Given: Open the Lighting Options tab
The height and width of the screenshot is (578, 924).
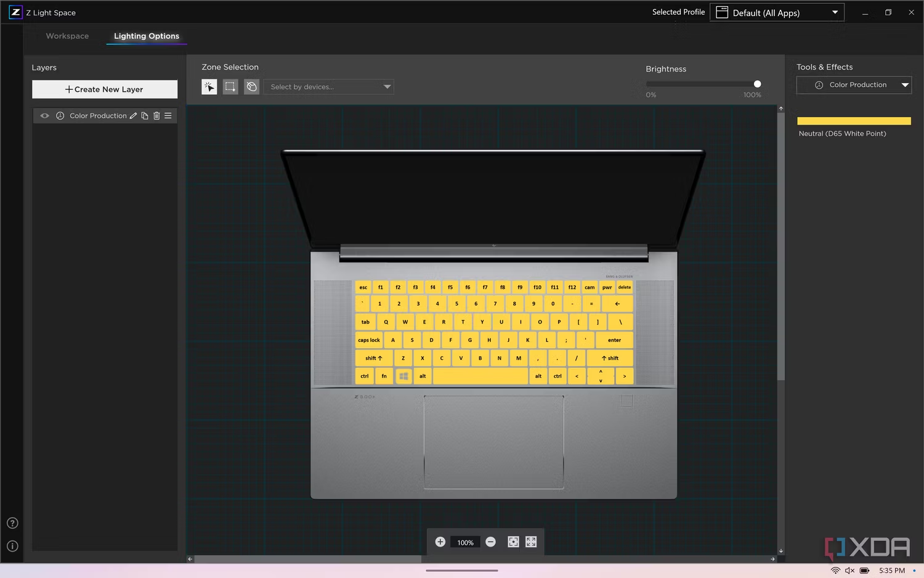Looking at the screenshot, I should (147, 36).
